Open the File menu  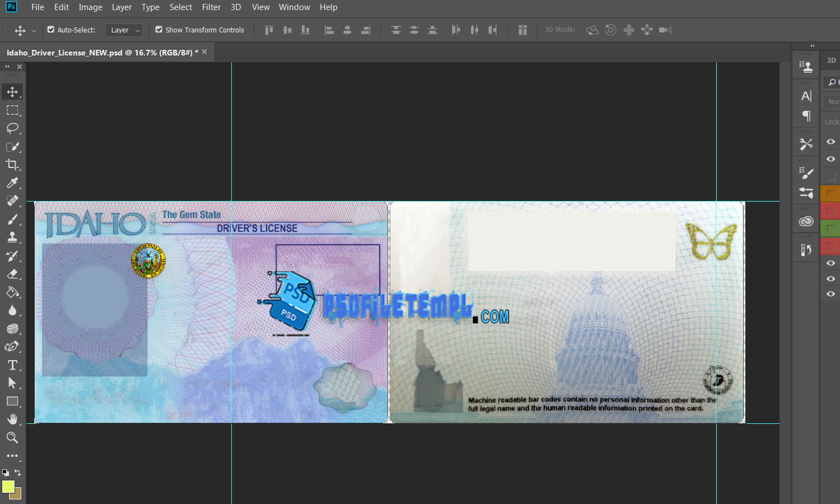click(x=38, y=7)
